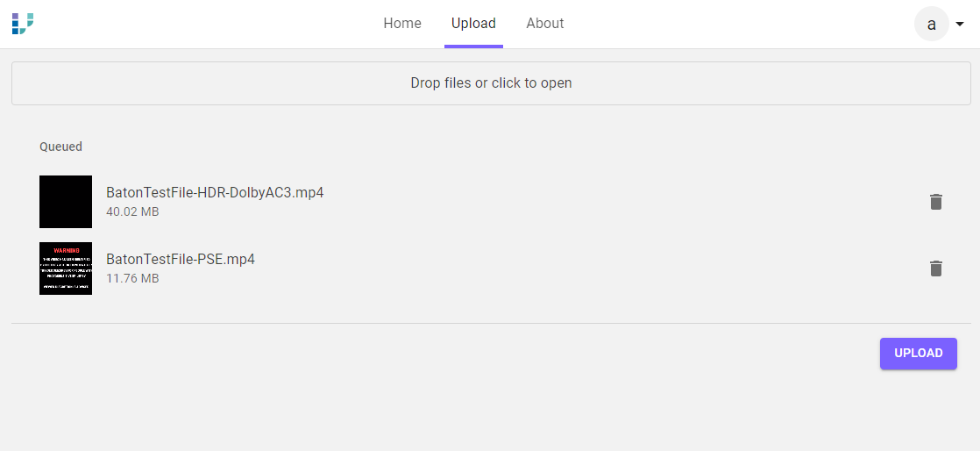
Task: Click the Queued section heading
Action: pyautogui.click(x=60, y=147)
